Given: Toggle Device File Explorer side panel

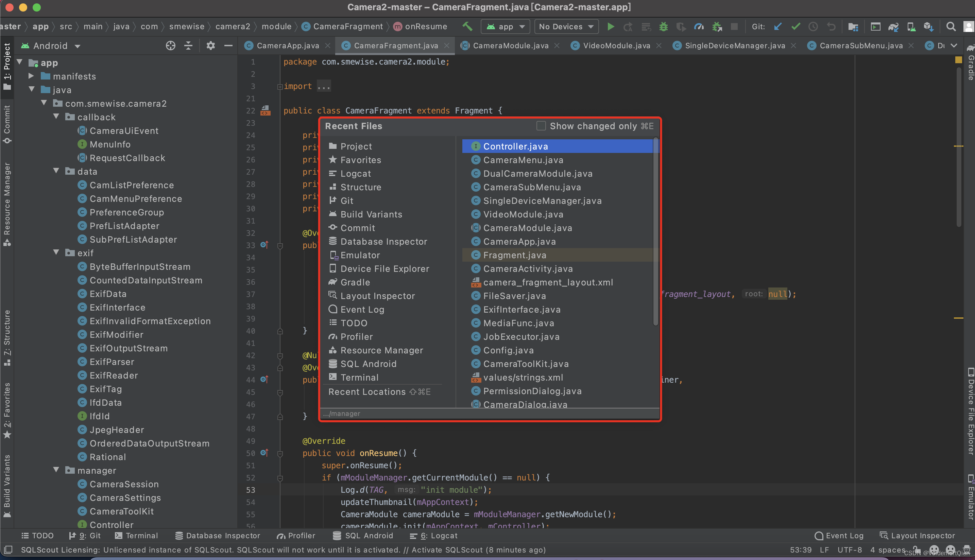Looking at the screenshot, I should [x=970, y=412].
